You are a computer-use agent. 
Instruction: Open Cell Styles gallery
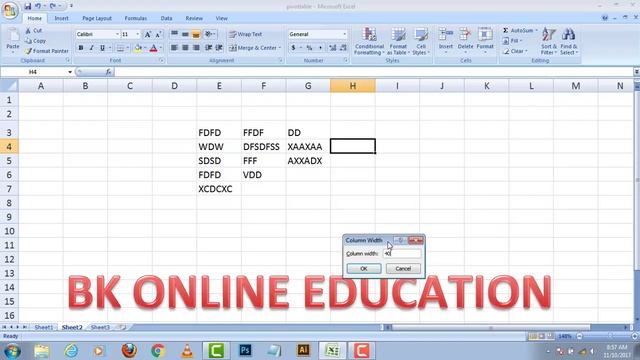421,41
